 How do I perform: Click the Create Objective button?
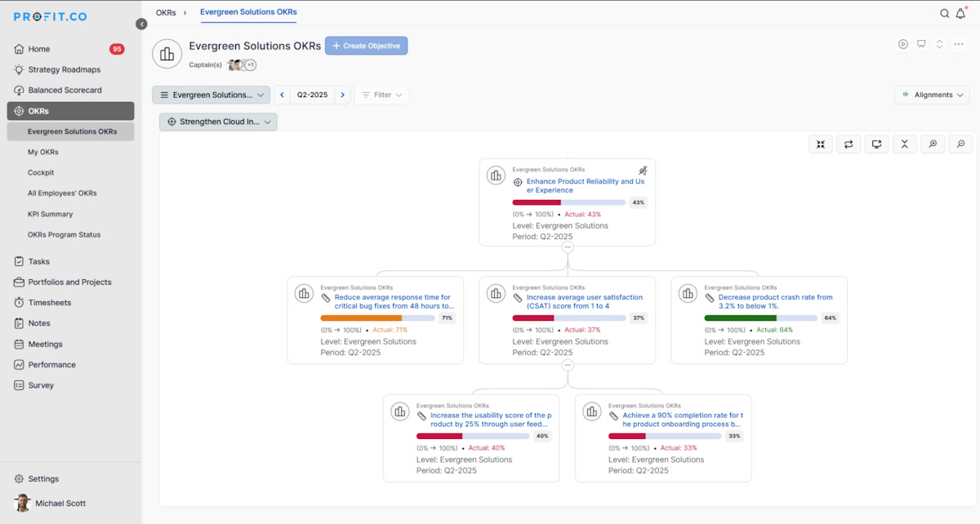click(x=366, y=46)
